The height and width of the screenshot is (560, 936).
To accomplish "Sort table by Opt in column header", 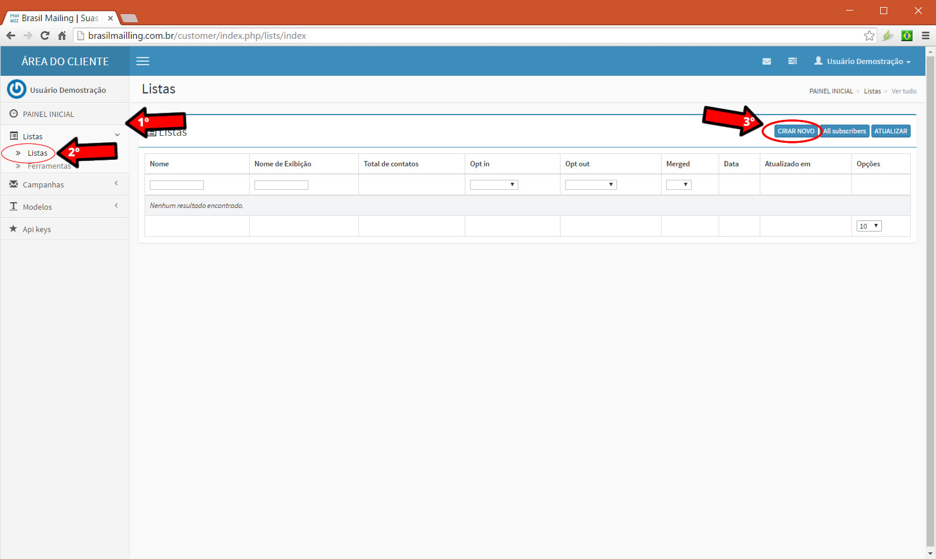I will pyautogui.click(x=479, y=164).
